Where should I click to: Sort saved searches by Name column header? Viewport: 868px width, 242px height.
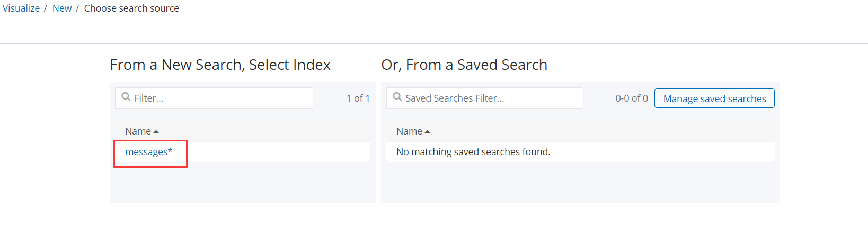point(409,131)
